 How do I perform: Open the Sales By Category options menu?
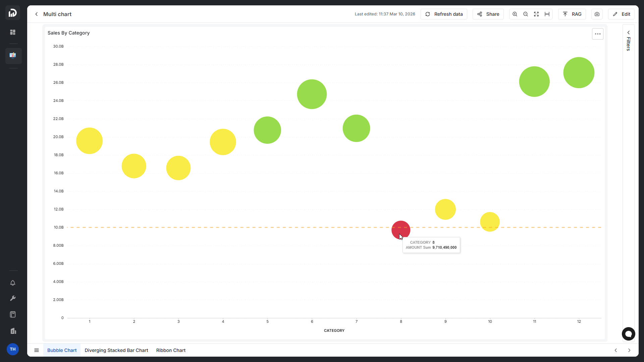[x=597, y=34]
